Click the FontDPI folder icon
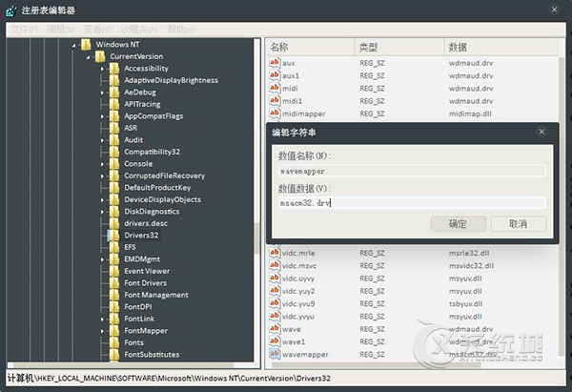The width and height of the screenshot is (572, 392). 114,307
